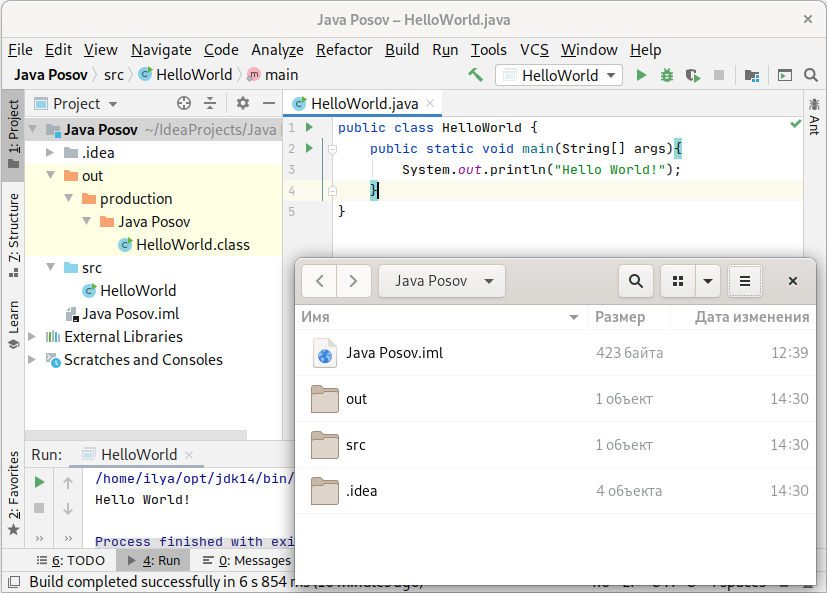The height and width of the screenshot is (593, 827).
Task: Toggle the bottom-left tool window buttons icon
Action: pos(13,582)
